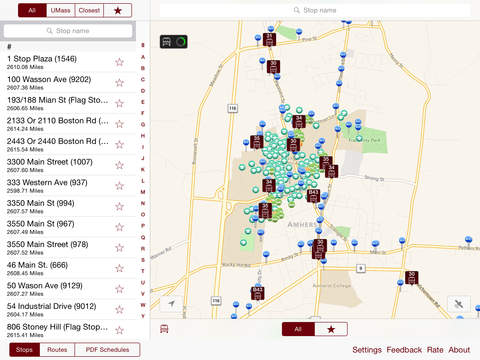
Task: Toggle star for 333 Western Ave
Action: [119, 186]
